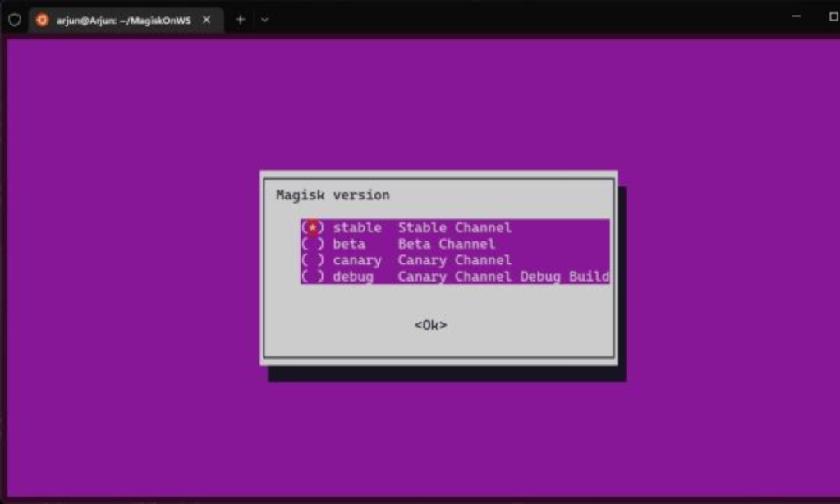Screen dimensions: 840x504
Task: Click the 'Canary Channel' description text
Action: tap(454, 260)
